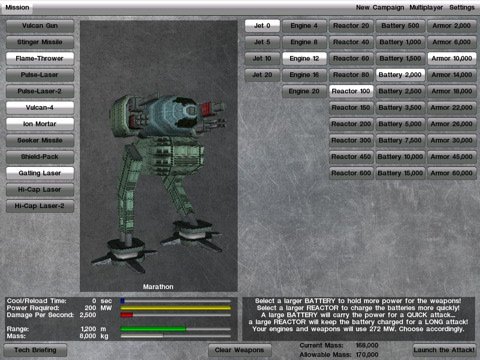This screenshot has width=480, height=360.
Task: Set Battery 2,500
Action: pos(400,91)
